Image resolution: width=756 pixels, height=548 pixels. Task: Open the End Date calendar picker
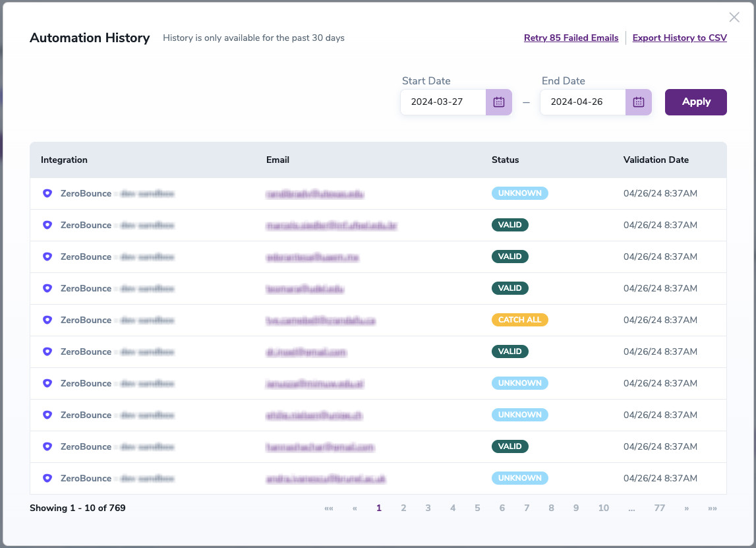(638, 102)
